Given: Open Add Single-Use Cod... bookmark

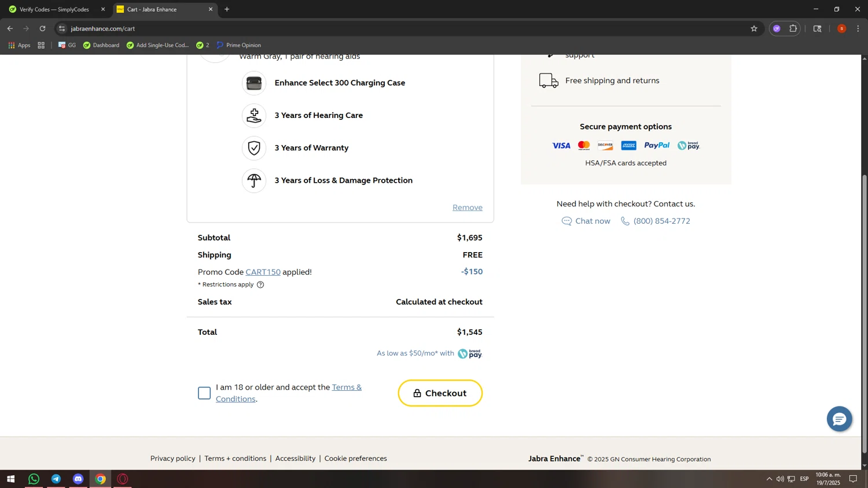Looking at the screenshot, I should 158,45.
